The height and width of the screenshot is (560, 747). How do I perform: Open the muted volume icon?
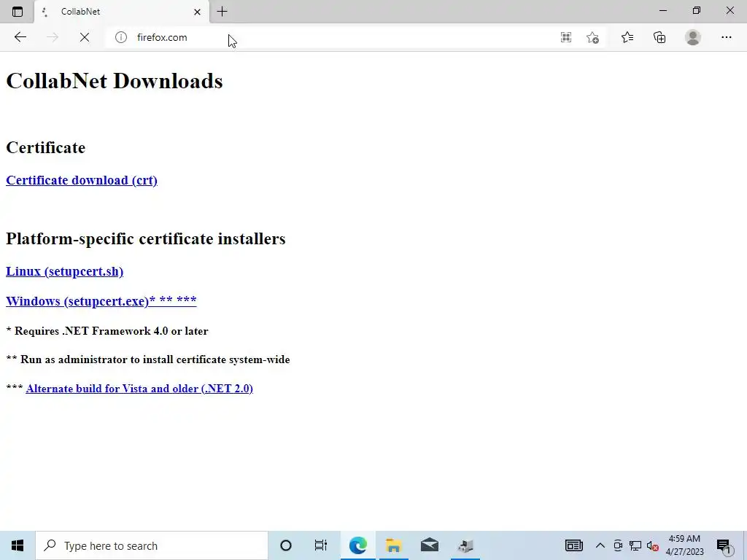tap(653, 545)
